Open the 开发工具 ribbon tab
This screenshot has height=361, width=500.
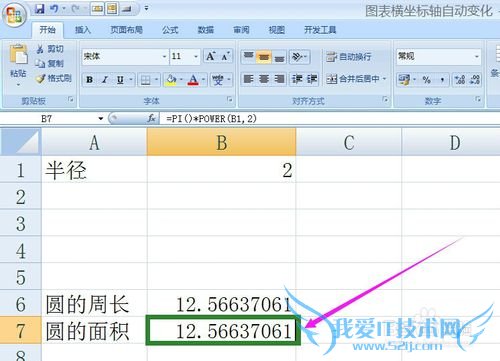coord(320,30)
